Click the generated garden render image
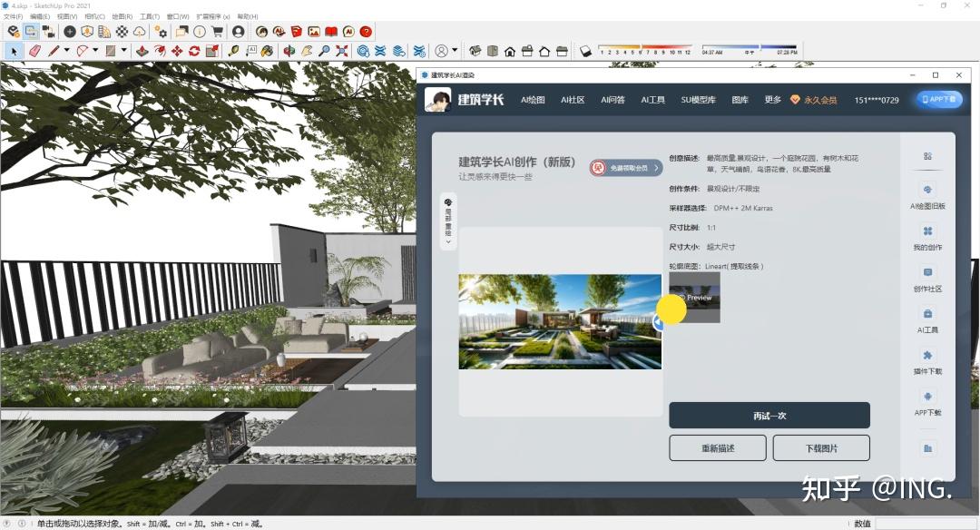980x530 pixels. coord(559,321)
